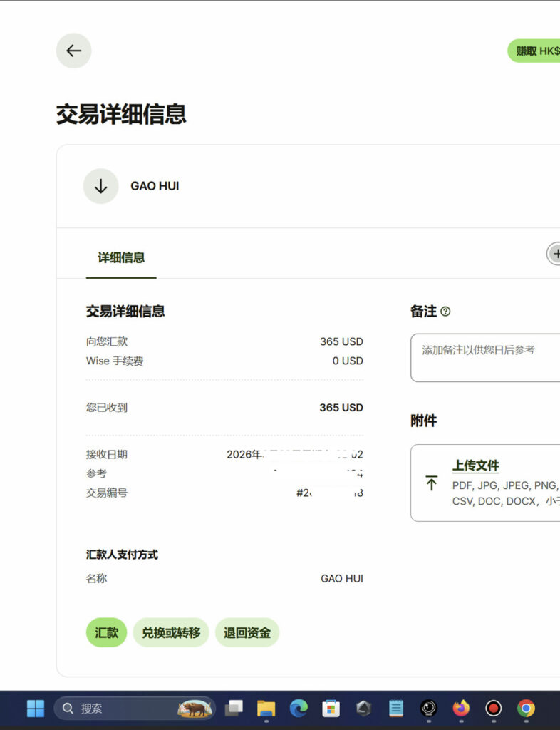This screenshot has width=560, height=730.
Task: Click the 退回资金 button
Action: (247, 633)
